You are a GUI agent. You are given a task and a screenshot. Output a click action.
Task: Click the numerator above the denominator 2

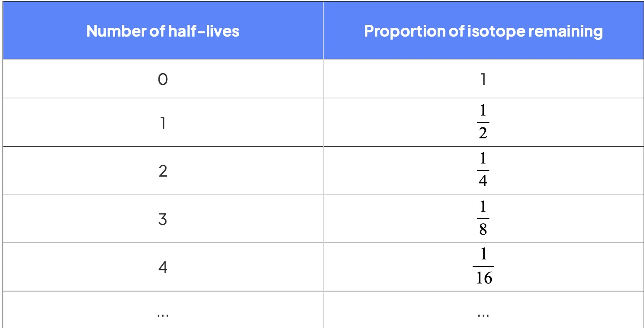click(483, 111)
